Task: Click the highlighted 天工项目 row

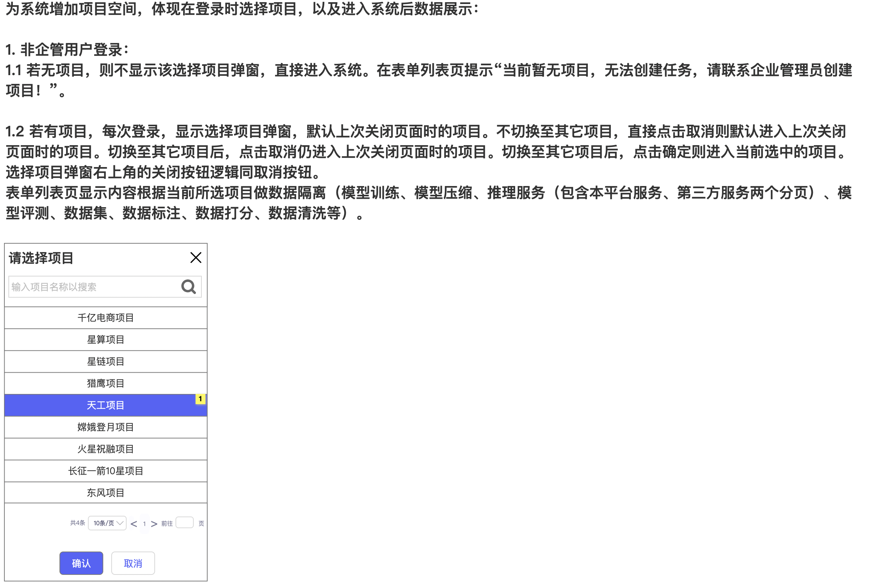Action: tap(106, 405)
